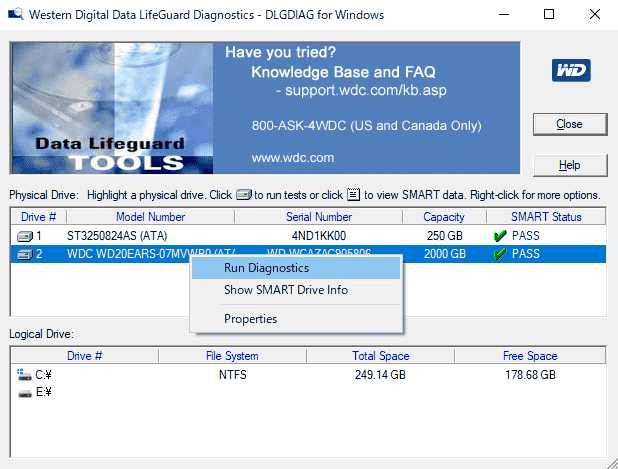Click the green checkmark for 2000 GB drive
The width and height of the screenshot is (618, 469).
tap(500, 254)
